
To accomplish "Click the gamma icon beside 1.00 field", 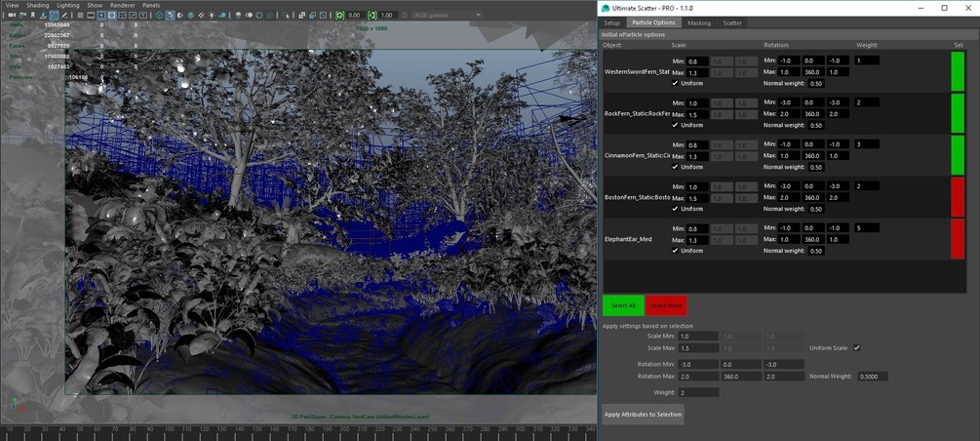I will [x=372, y=16].
